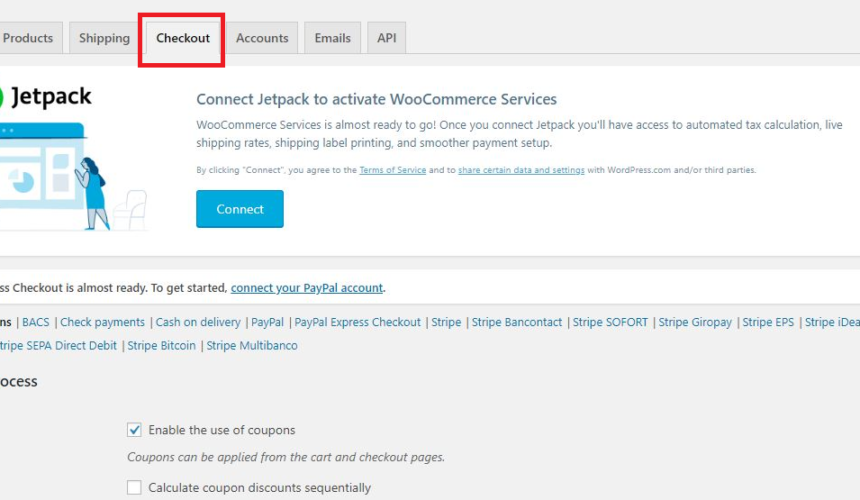This screenshot has height=500, width=860.
Task: Click the Jetpack illustration image
Action: pos(73,177)
